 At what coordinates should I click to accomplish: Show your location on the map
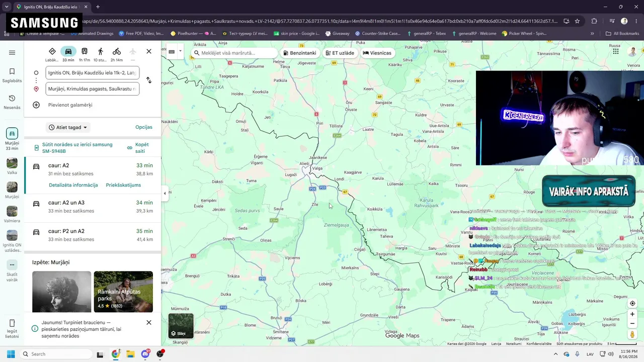click(x=632, y=304)
